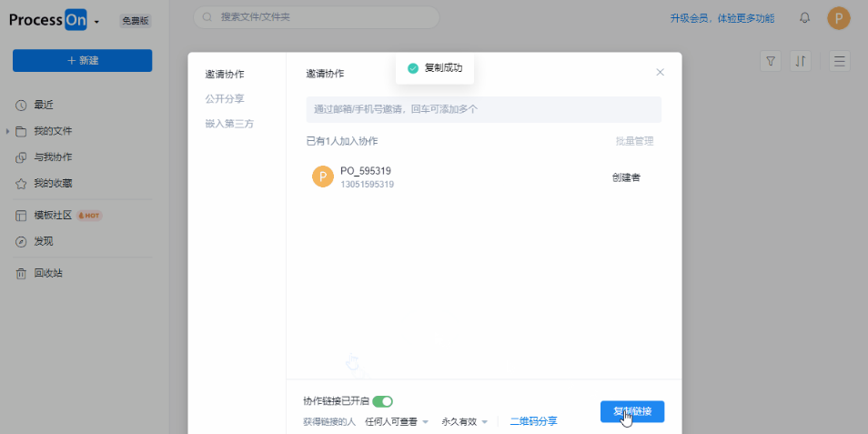Switch to list view icon
Image resolution: width=868 pixels, height=434 pixels.
(x=839, y=61)
